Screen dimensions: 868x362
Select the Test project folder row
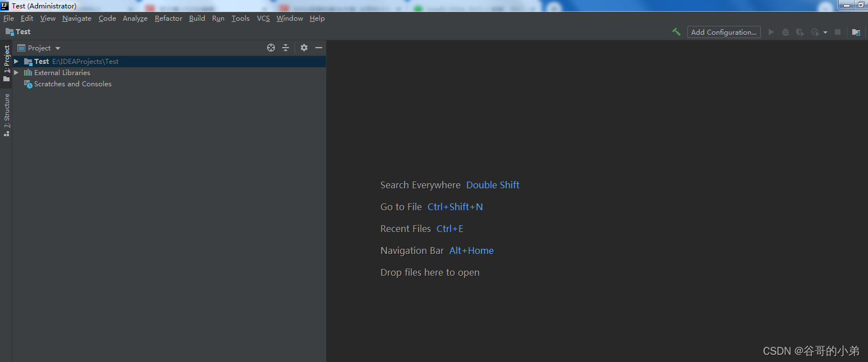169,62
